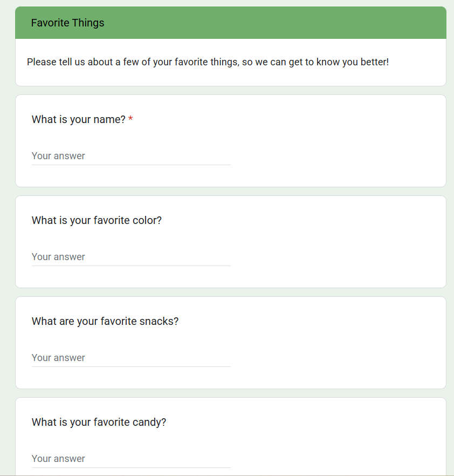Click blank space in the color question card
This screenshot has width=454, height=476.
340,247
